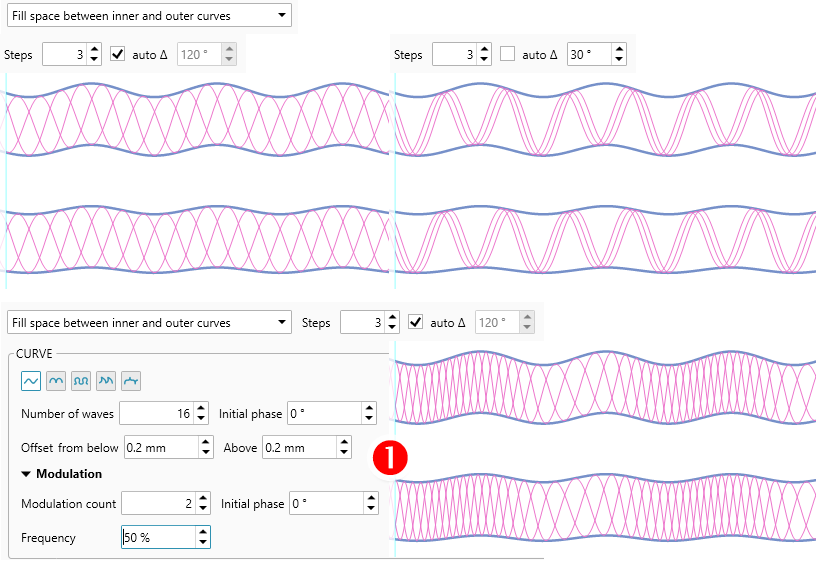This screenshot has width=816, height=562.
Task: Click the Modulation heading text
Action: coord(69,474)
